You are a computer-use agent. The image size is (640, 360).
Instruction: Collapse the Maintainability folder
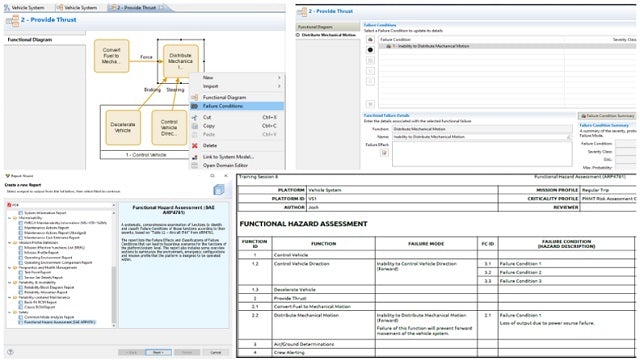pos(10,218)
